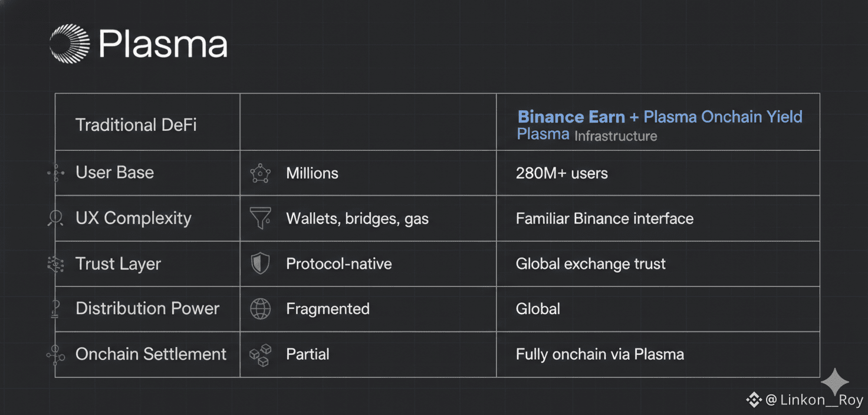
Task: Click the cubes icon beside Partial
Action: click(260, 354)
